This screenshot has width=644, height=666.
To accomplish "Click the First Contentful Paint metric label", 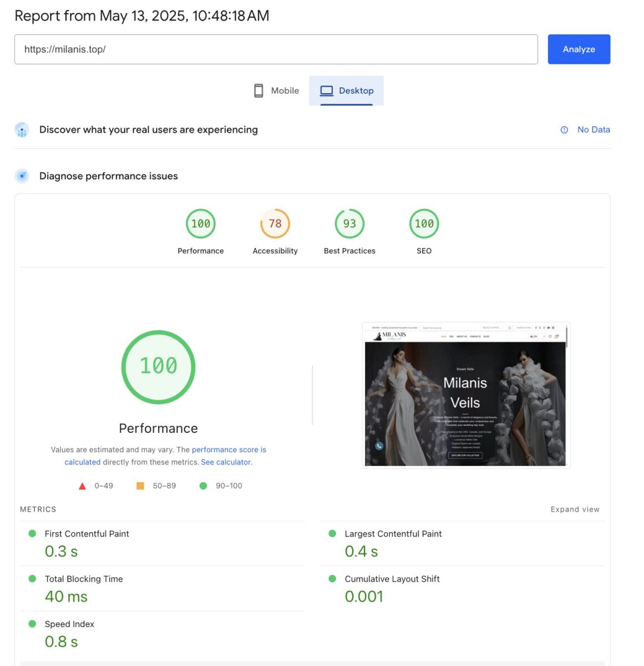I will pyautogui.click(x=87, y=534).
